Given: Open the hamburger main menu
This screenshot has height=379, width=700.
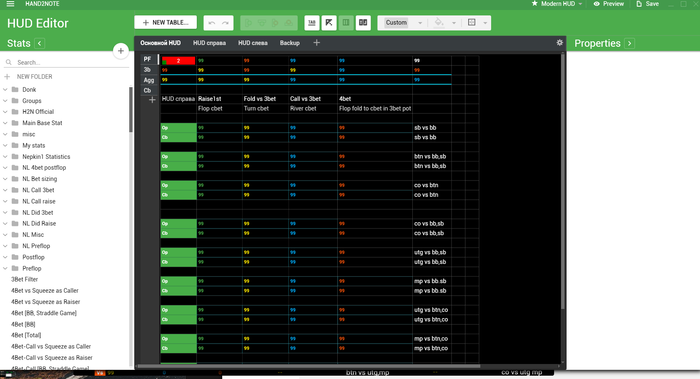Looking at the screenshot, I should (x=10, y=4).
